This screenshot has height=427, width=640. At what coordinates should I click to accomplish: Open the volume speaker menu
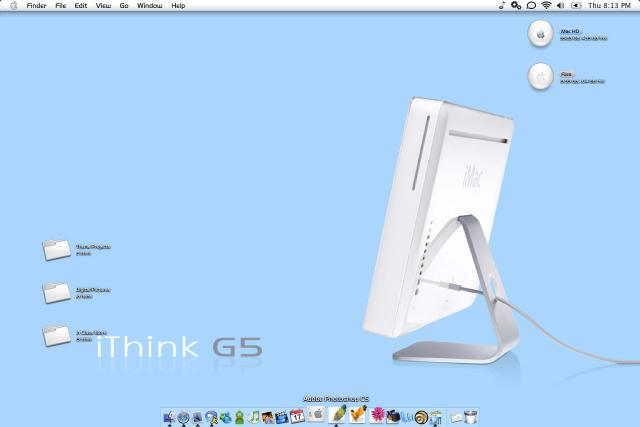point(561,5)
